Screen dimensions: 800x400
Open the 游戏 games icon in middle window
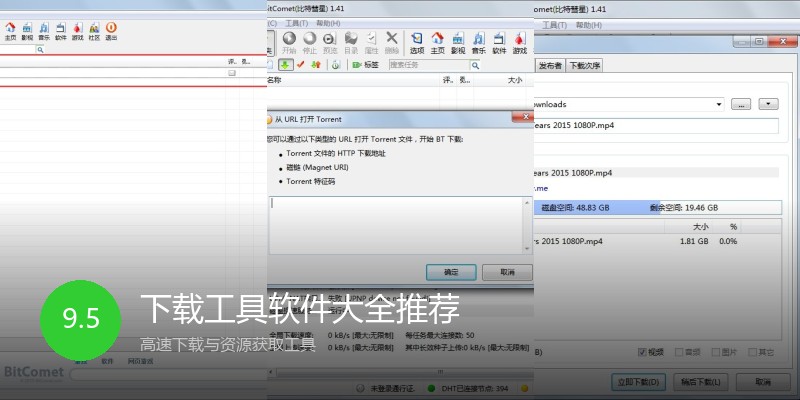click(x=519, y=43)
